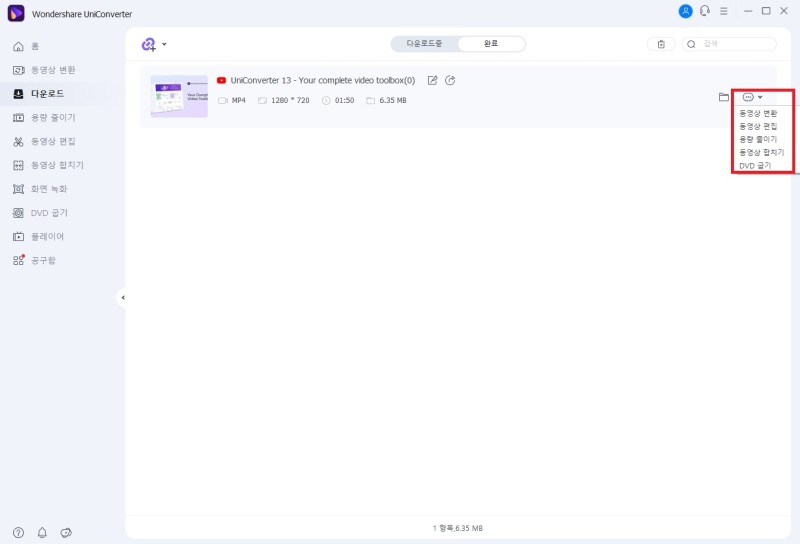Open 공구함 toolbox in the sidebar

click(34, 260)
